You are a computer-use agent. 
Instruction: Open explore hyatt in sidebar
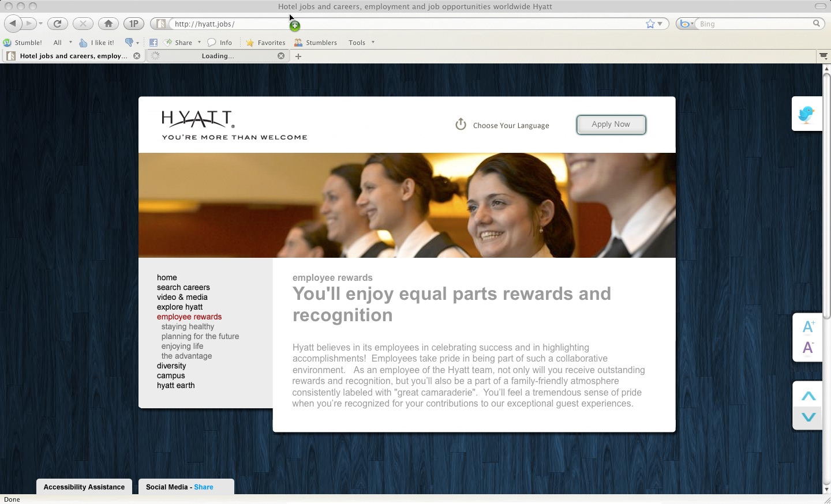coord(180,307)
